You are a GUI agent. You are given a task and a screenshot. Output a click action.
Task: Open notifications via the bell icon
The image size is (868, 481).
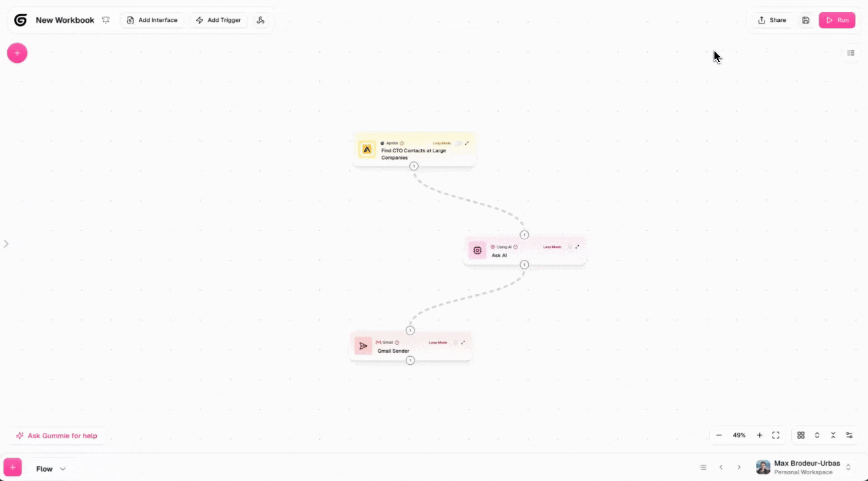point(105,20)
